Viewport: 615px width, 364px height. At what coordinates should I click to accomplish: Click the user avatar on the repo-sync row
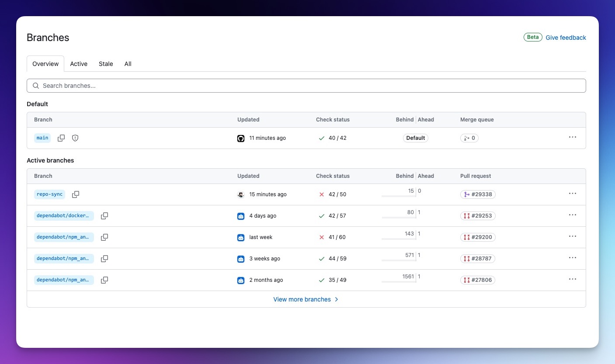(x=241, y=194)
